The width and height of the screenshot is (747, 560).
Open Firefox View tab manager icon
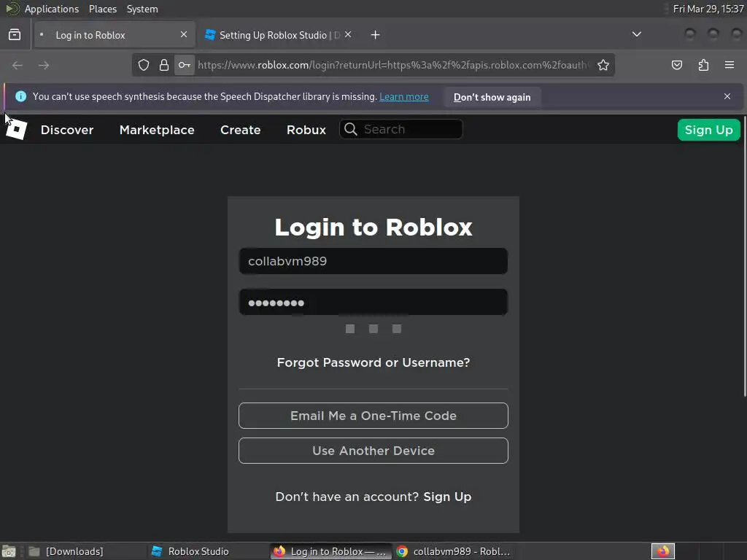click(x=15, y=35)
